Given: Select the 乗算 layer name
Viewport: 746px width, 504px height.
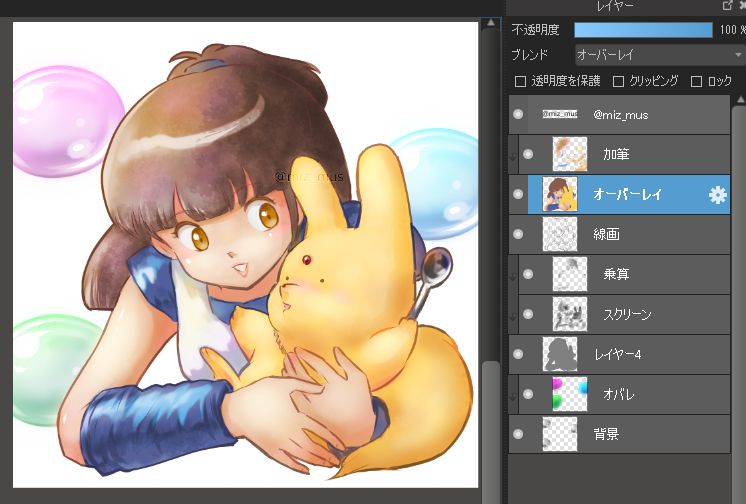Looking at the screenshot, I should tap(616, 274).
